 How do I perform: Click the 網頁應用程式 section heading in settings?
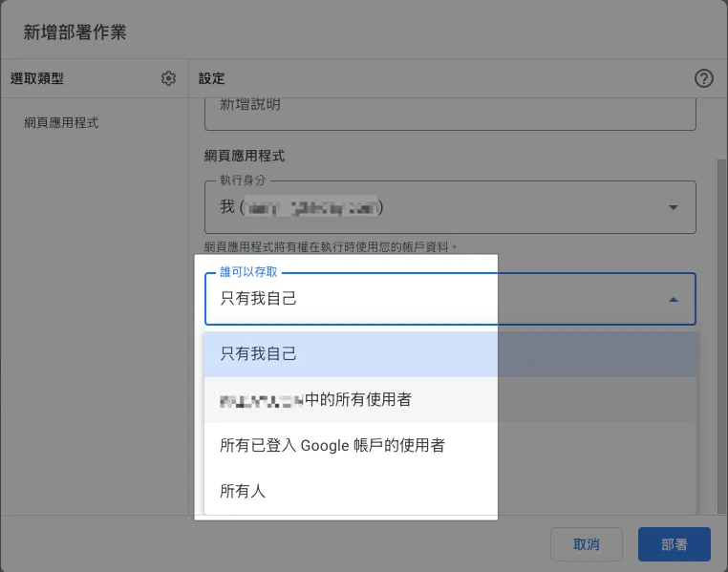[245, 155]
